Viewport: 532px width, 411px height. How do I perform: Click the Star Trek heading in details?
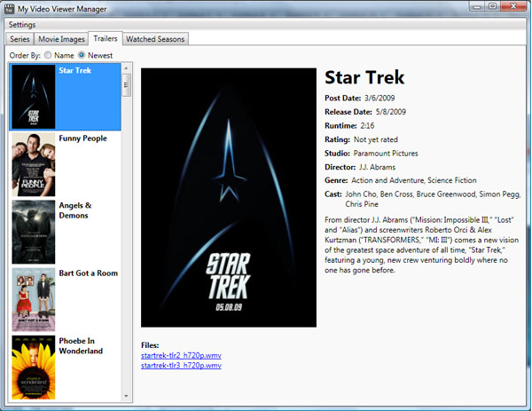tap(364, 77)
